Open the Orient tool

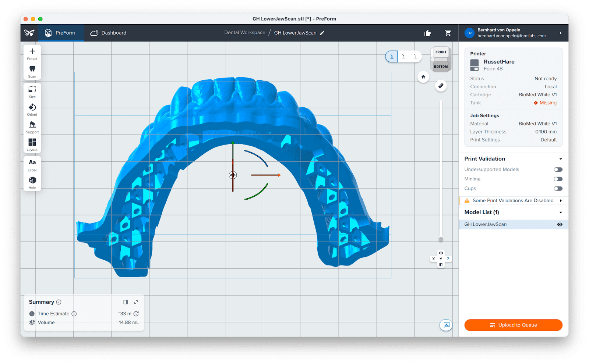coord(32,107)
